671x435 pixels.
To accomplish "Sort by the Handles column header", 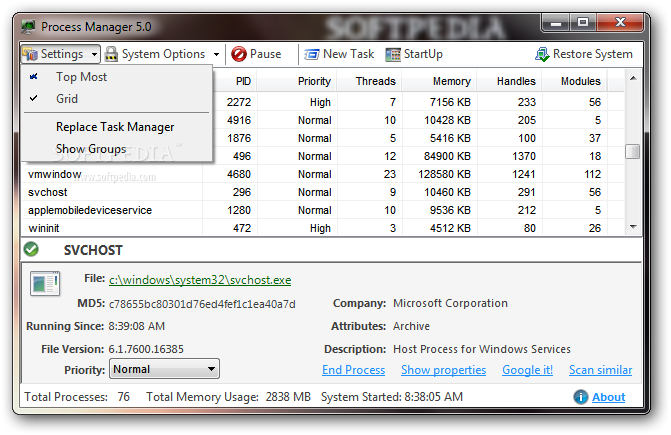I will coord(509,81).
